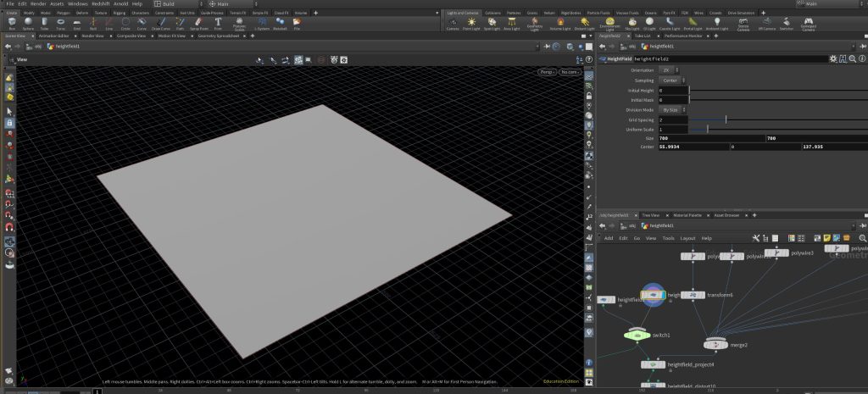This screenshot has width=868, height=394.
Task: Open network editor Tools wrench icon
Action: click(755, 238)
